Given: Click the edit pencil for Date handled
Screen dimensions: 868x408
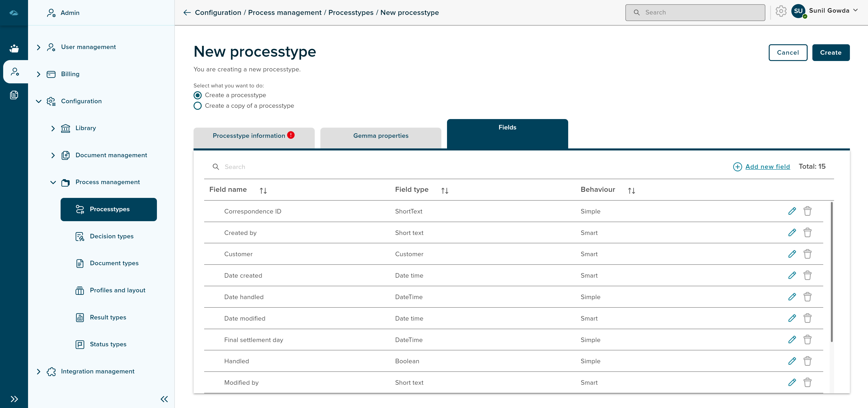Looking at the screenshot, I should point(792,297).
